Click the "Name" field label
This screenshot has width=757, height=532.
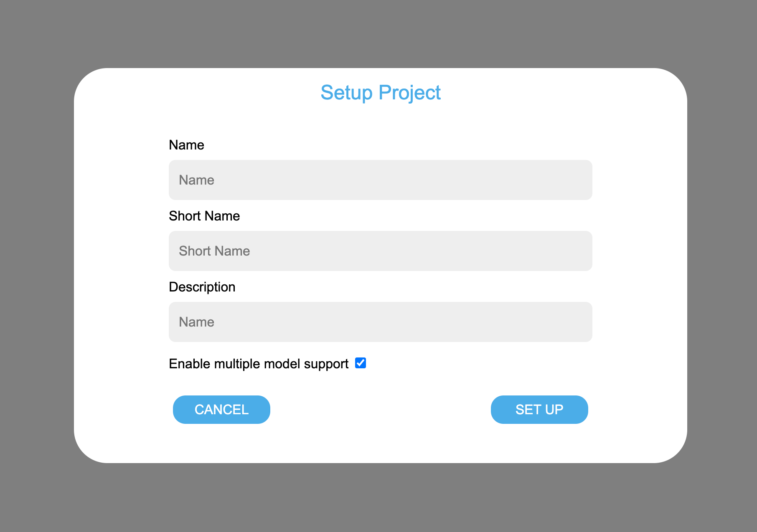tap(186, 145)
